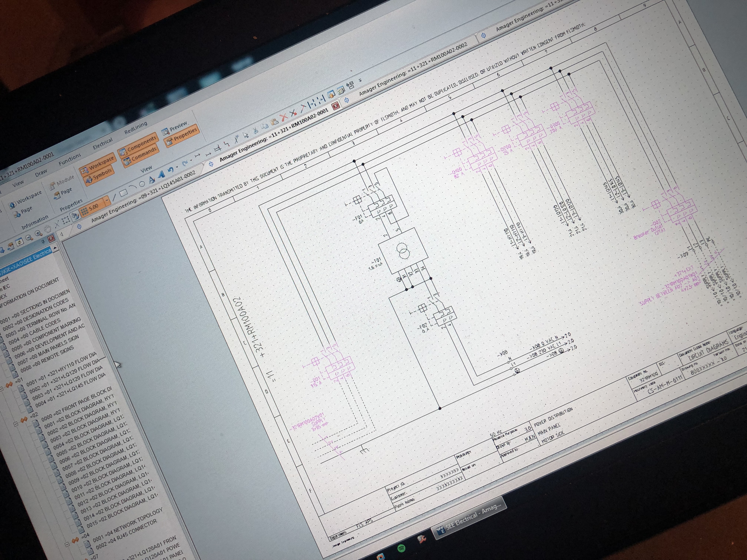The width and height of the screenshot is (747, 560).
Task: Open Page properties
Action: point(63,194)
